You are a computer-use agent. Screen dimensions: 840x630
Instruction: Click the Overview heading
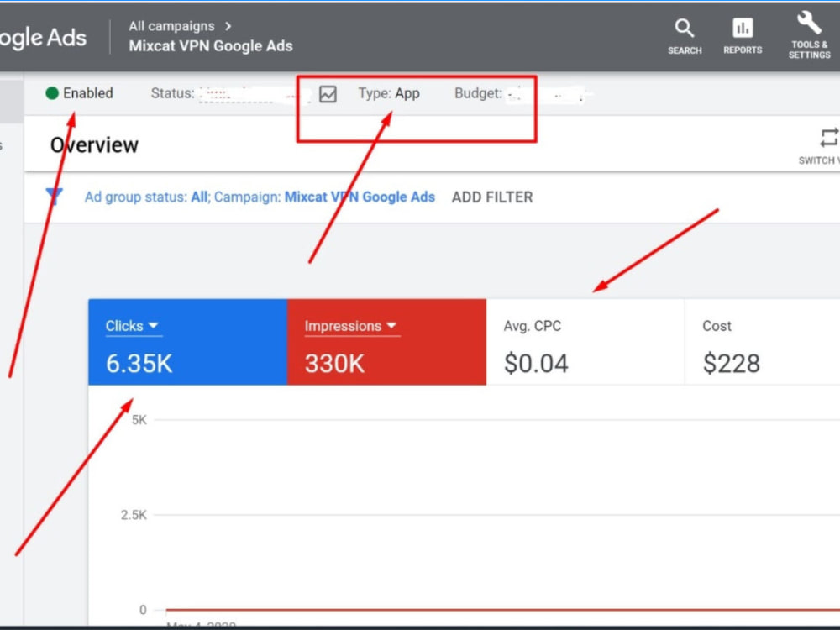pos(94,145)
